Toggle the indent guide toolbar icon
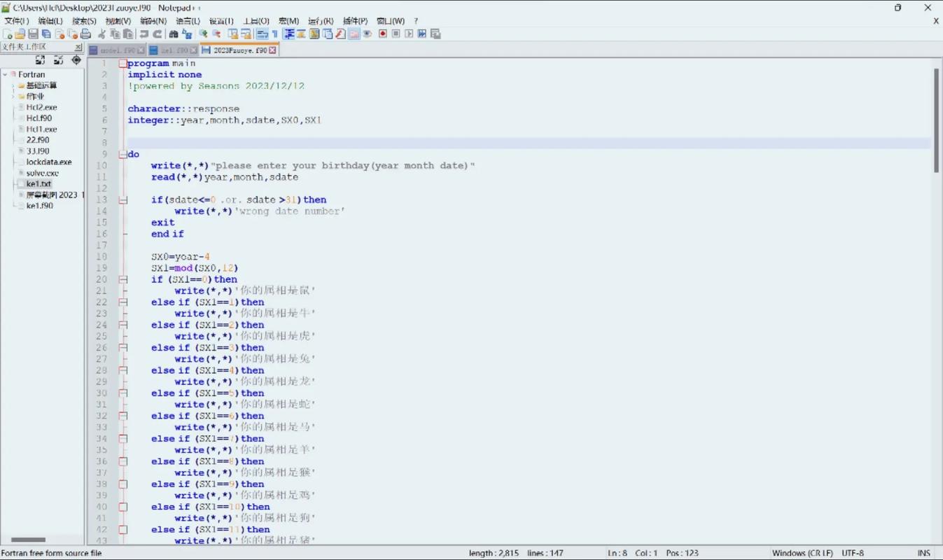943x560 pixels. tap(289, 34)
